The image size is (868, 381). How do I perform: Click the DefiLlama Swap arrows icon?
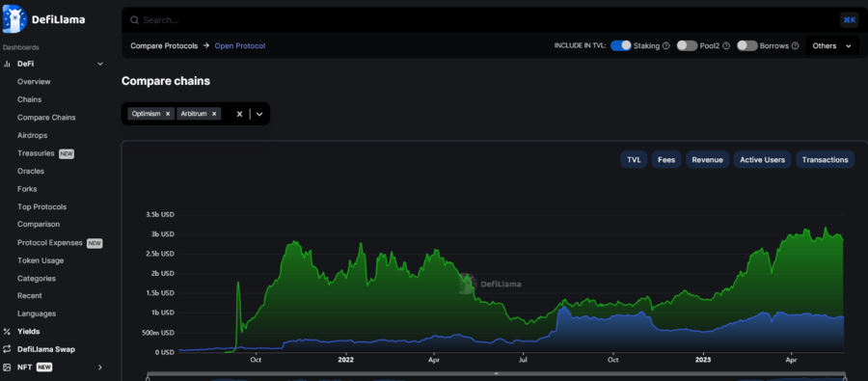tap(7, 349)
